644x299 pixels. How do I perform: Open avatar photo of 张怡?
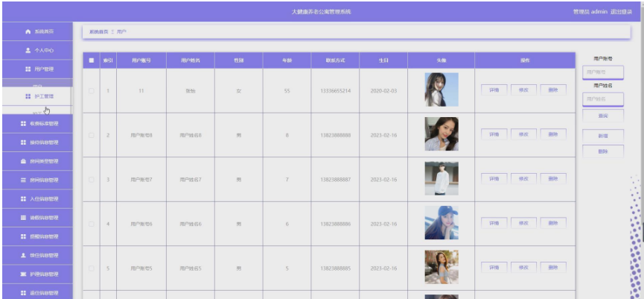pyautogui.click(x=441, y=89)
